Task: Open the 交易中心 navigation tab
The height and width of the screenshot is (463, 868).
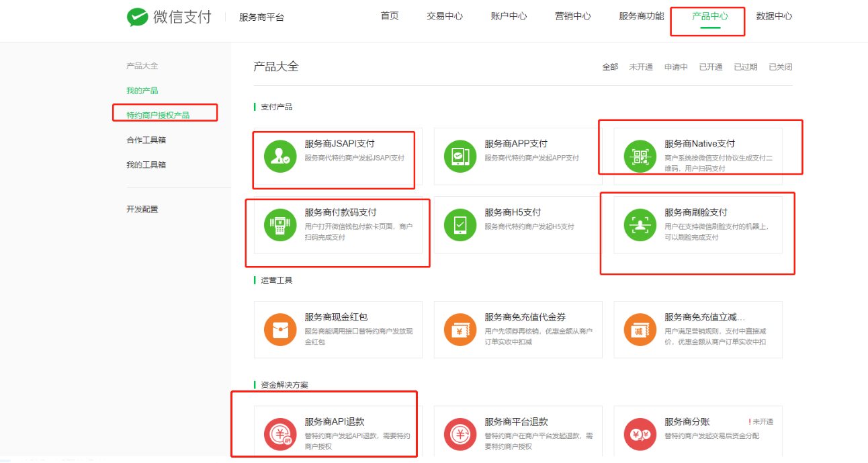Action: [445, 16]
